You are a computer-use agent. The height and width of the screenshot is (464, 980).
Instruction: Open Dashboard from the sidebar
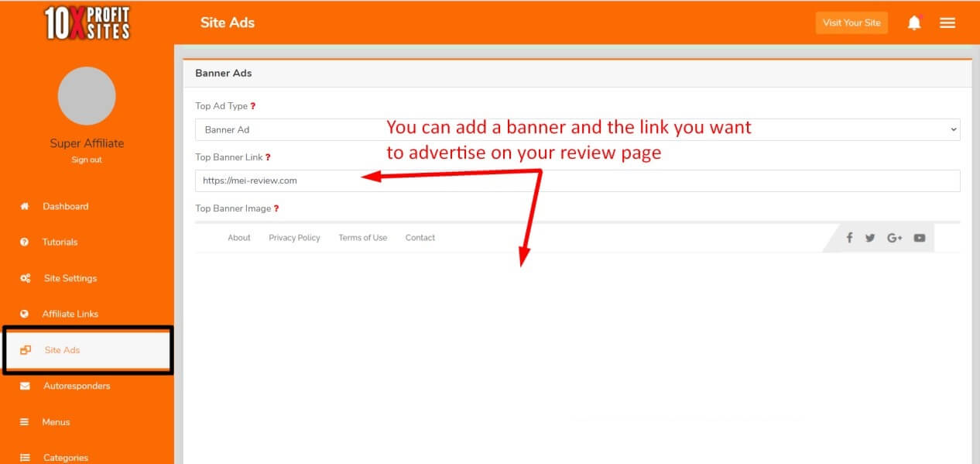[65, 206]
